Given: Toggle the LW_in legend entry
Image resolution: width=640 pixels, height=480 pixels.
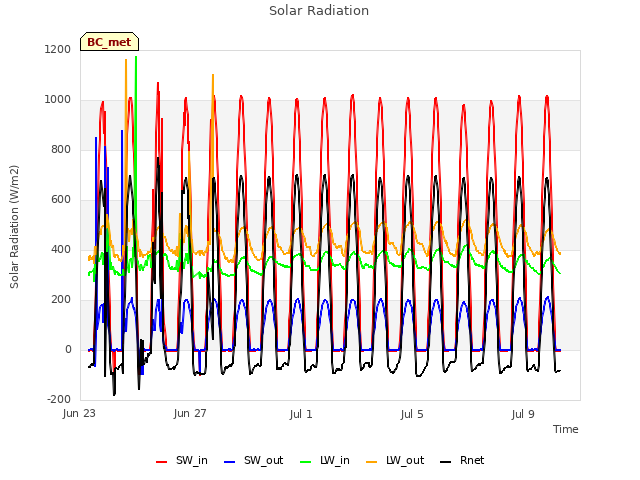Looking at the screenshot, I should (x=325, y=460).
